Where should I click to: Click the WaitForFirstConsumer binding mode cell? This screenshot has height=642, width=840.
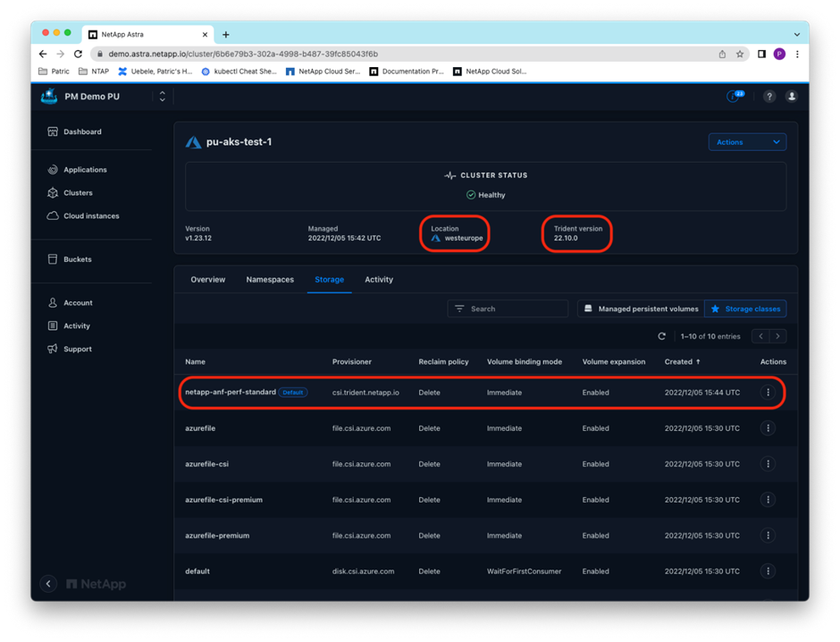pyautogui.click(x=524, y=571)
